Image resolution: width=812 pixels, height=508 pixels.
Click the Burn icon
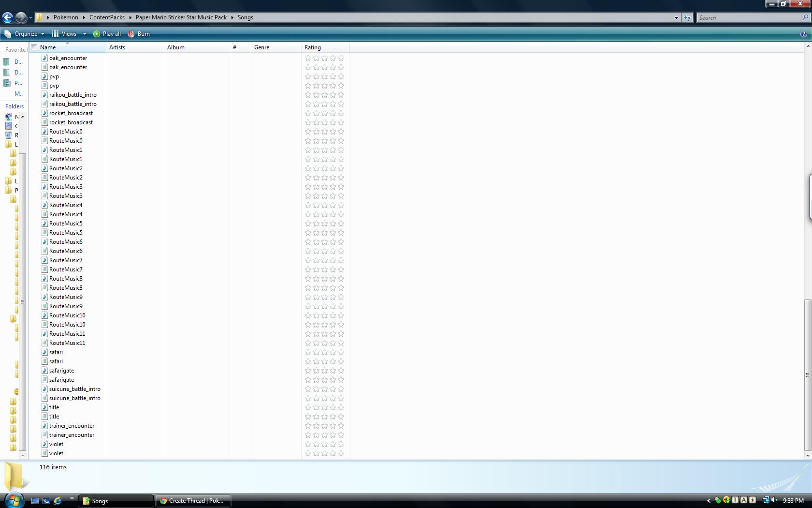(x=130, y=34)
